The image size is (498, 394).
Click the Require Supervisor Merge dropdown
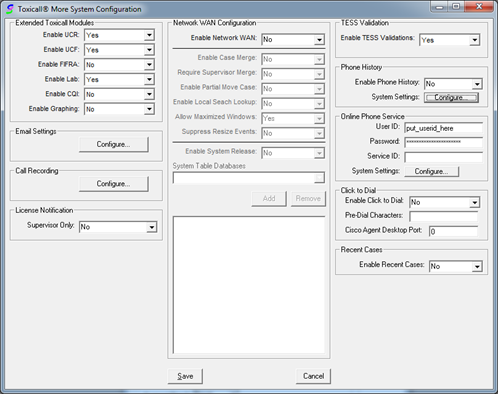(x=293, y=74)
